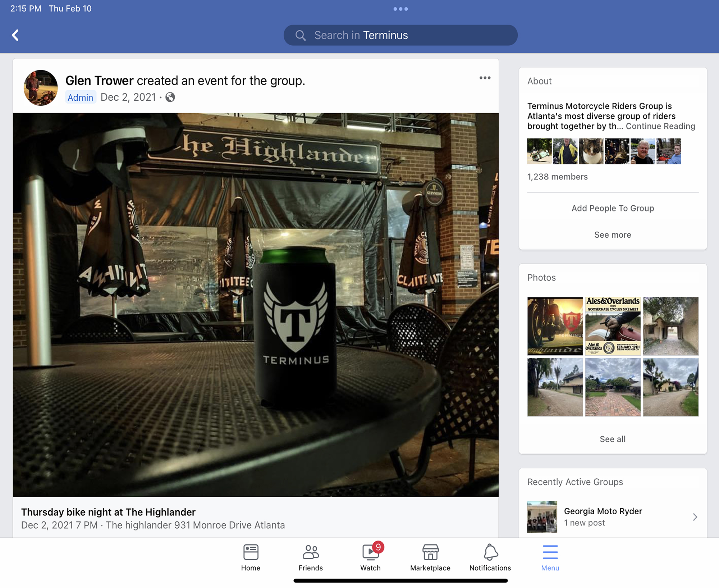Open the Watch tab
The width and height of the screenshot is (719, 588).
point(371,557)
